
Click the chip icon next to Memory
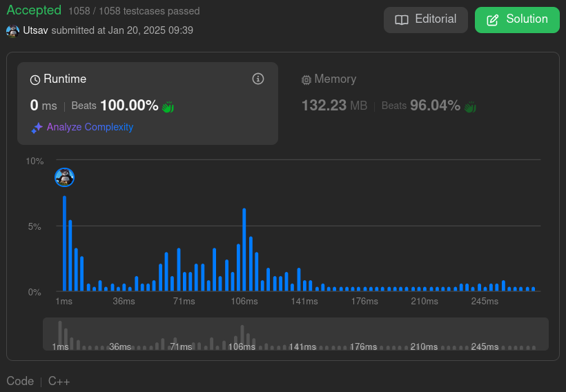click(x=306, y=80)
